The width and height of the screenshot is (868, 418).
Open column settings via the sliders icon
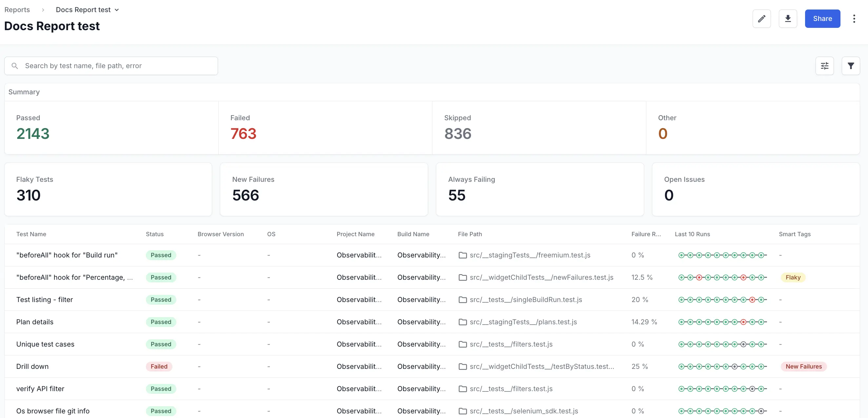(x=824, y=66)
